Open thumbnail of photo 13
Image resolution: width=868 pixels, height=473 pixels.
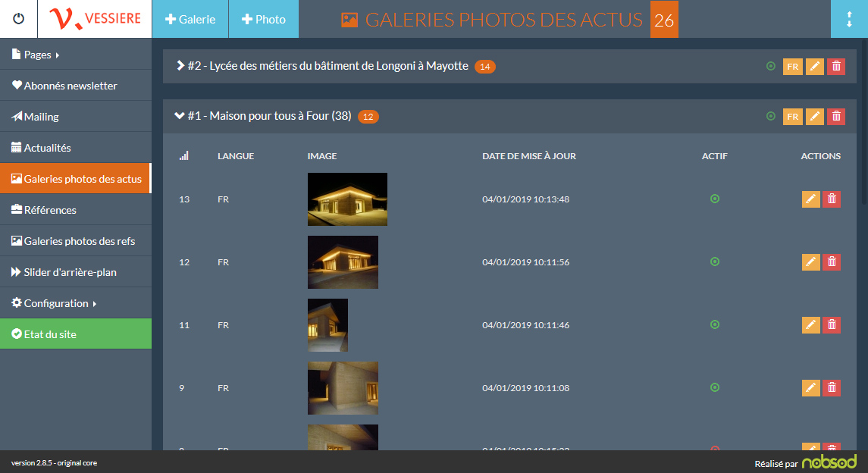347,199
